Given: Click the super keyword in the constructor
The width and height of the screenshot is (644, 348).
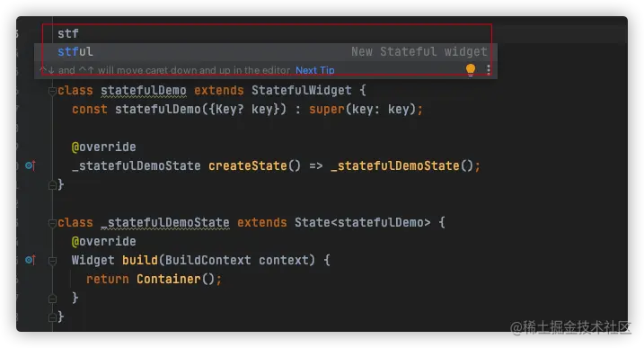Looking at the screenshot, I should pyautogui.click(x=327, y=110).
